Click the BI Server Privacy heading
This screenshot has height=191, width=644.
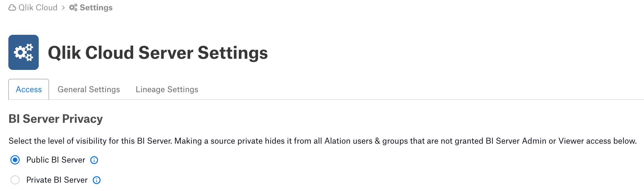point(56,119)
